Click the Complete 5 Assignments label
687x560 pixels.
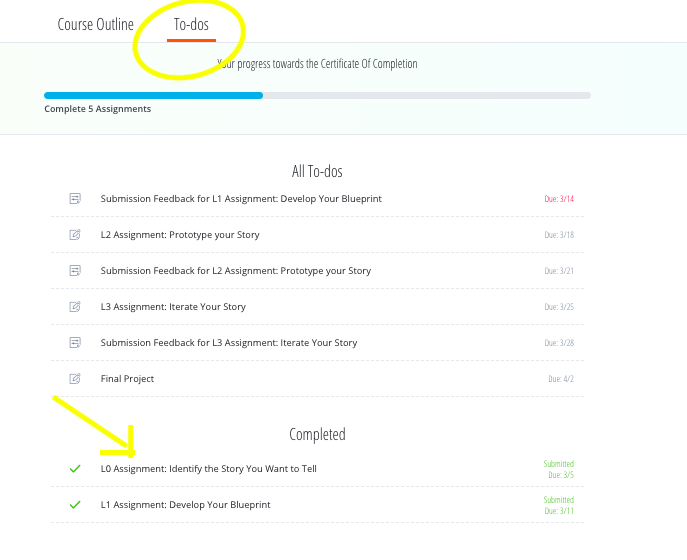tap(98, 109)
